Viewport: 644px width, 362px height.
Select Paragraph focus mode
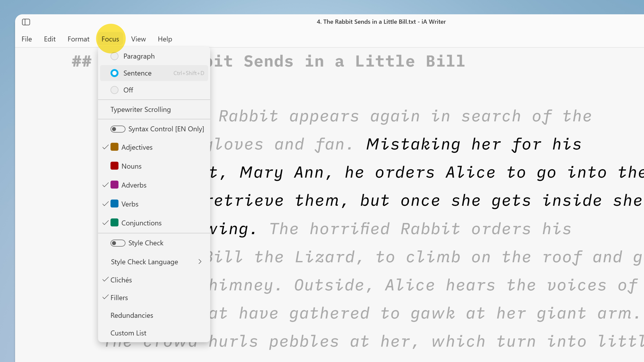coord(139,56)
